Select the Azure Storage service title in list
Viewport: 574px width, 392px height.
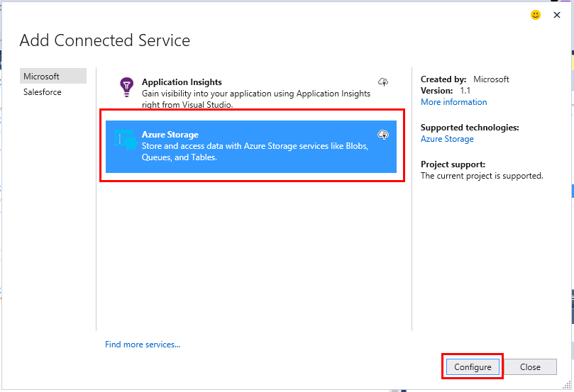pyautogui.click(x=170, y=135)
